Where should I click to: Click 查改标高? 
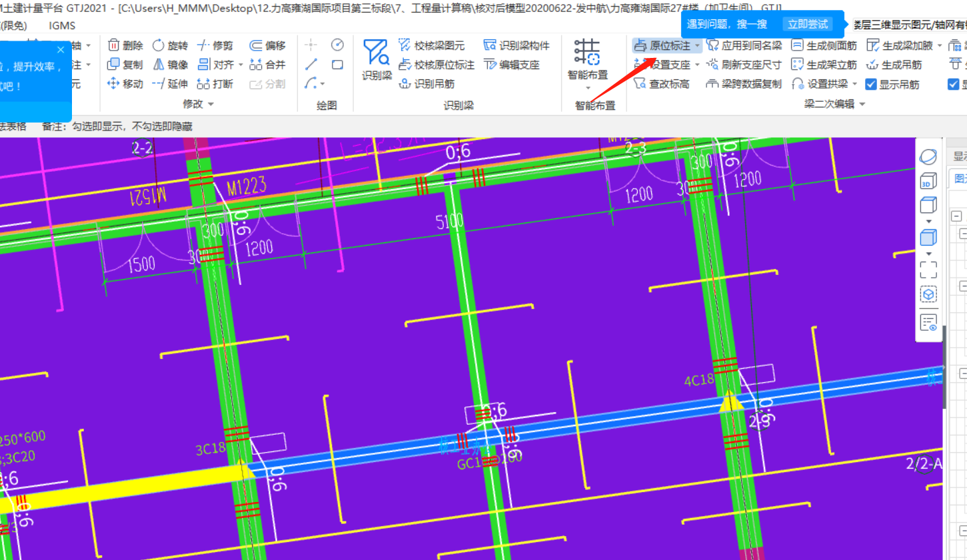(x=662, y=84)
